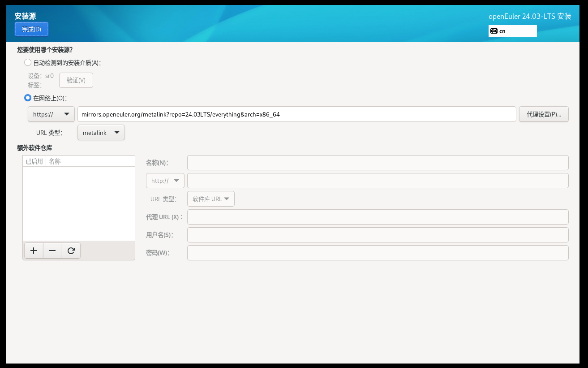The height and width of the screenshot is (368, 588).
Task: Open the https:// protocol dropdown
Action: click(51, 114)
